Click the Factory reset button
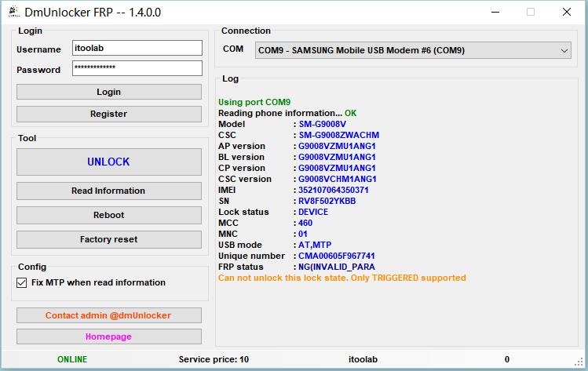Screen dimensions: 588x371 109,239
